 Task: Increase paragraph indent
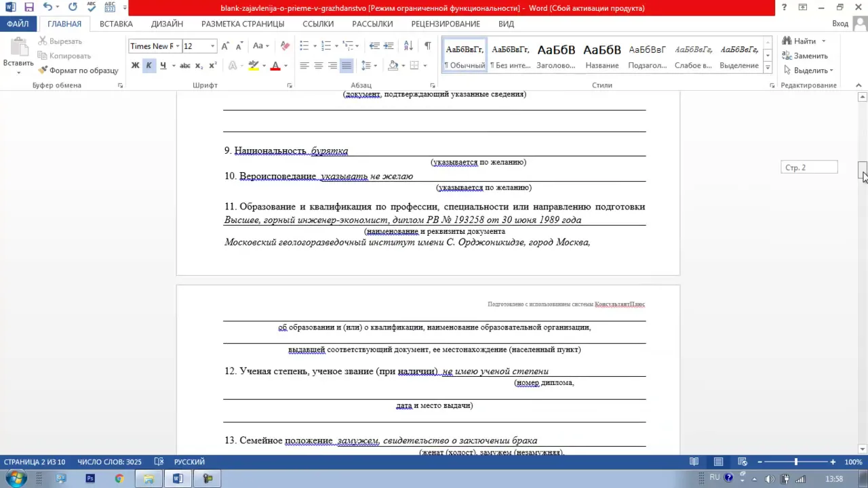tap(389, 46)
